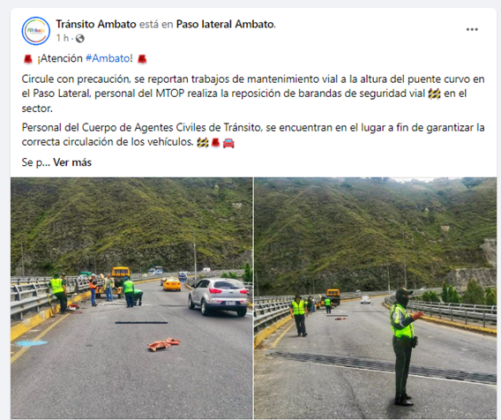Open right photo of traffic agent
The width and height of the screenshot is (501, 420).
click(x=375, y=298)
